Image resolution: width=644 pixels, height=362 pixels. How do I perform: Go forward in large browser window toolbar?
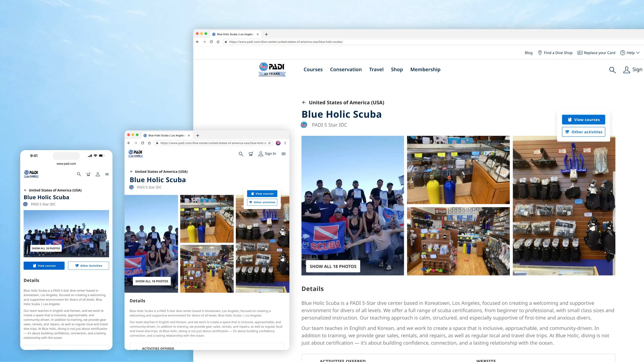pyautogui.click(x=204, y=42)
